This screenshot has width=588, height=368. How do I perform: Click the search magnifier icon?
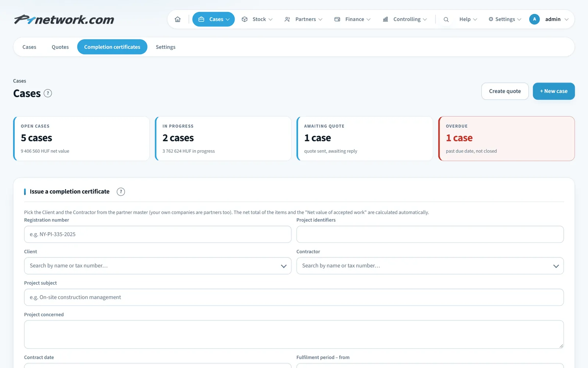pyautogui.click(x=446, y=19)
